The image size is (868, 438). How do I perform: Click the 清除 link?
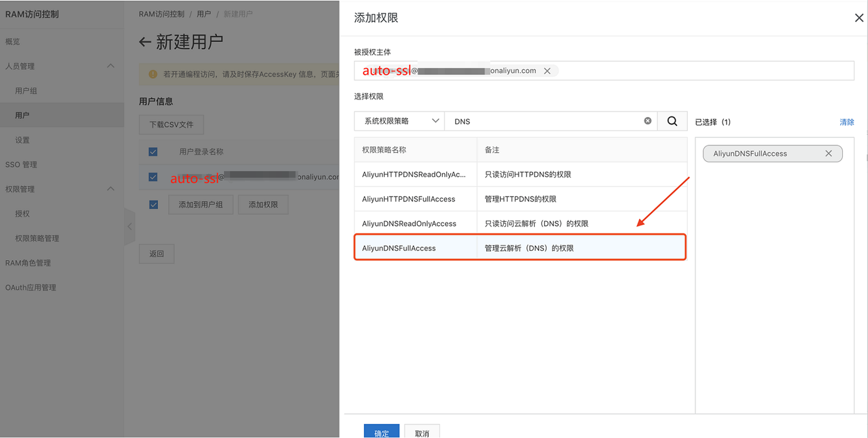point(847,122)
